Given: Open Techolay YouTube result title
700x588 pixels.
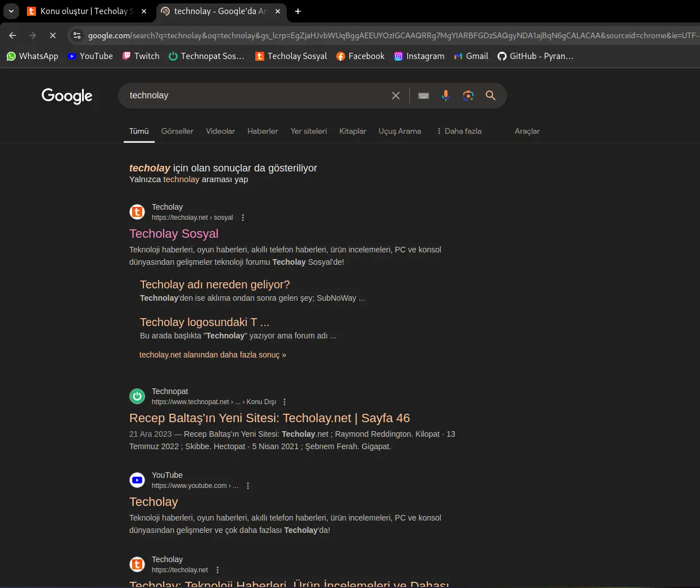Looking at the screenshot, I should 153,502.
